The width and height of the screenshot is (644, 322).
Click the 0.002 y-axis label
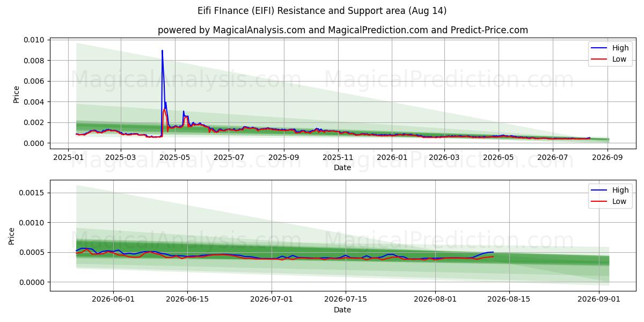tap(35, 122)
